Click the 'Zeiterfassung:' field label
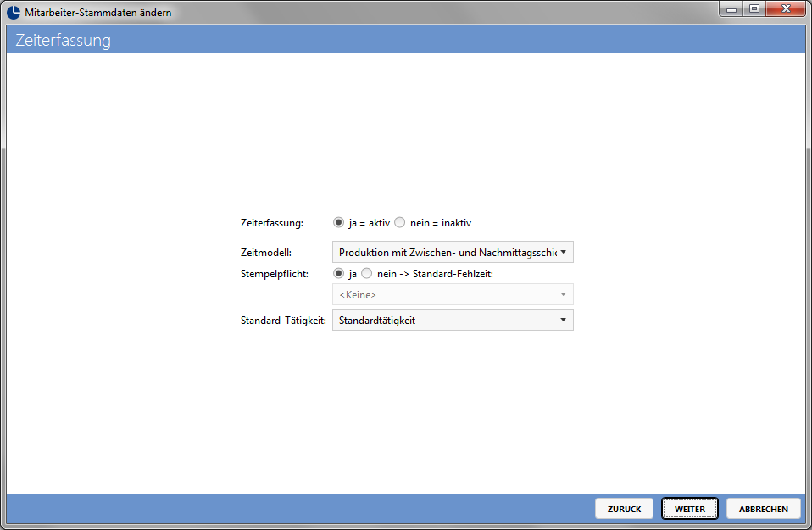Viewport: 812px width, 530px height. point(272,223)
